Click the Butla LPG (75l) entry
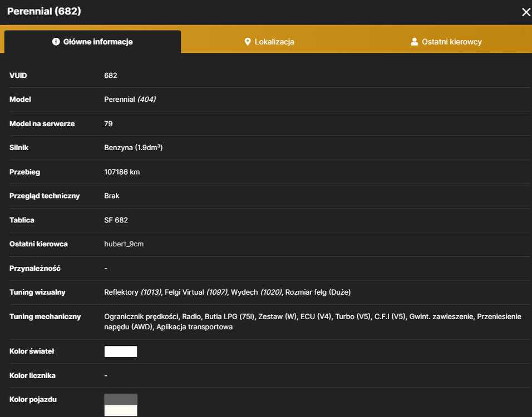 (229, 317)
